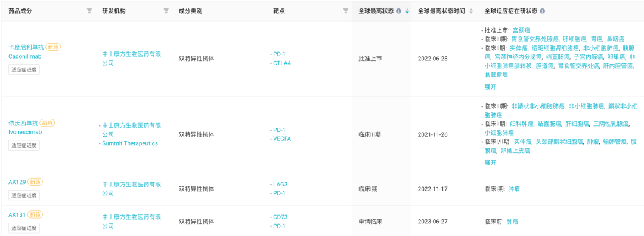
Task: Open filter icon for 靶点 column
Action: coord(346,11)
